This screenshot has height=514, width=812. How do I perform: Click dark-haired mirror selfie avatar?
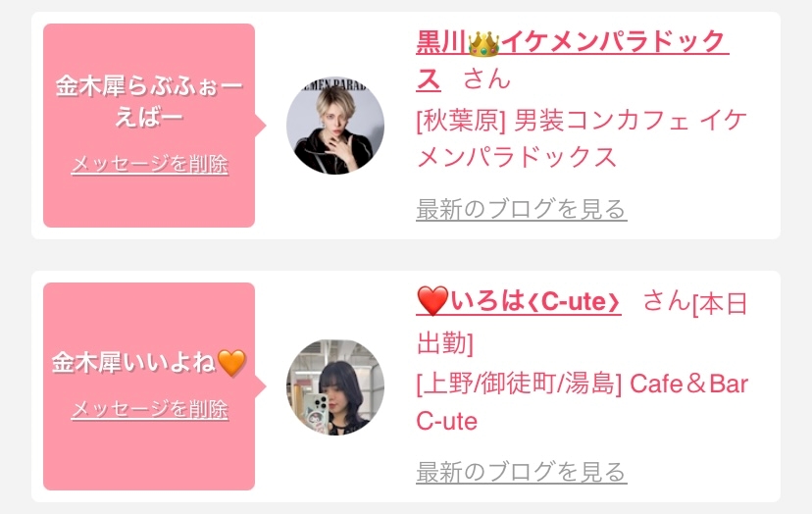coord(335,387)
